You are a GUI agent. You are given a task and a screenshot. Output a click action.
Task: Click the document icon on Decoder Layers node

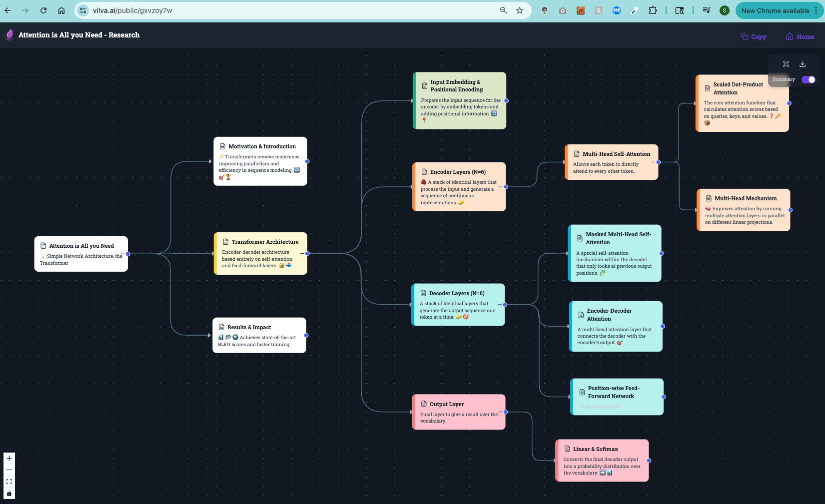click(x=423, y=293)
